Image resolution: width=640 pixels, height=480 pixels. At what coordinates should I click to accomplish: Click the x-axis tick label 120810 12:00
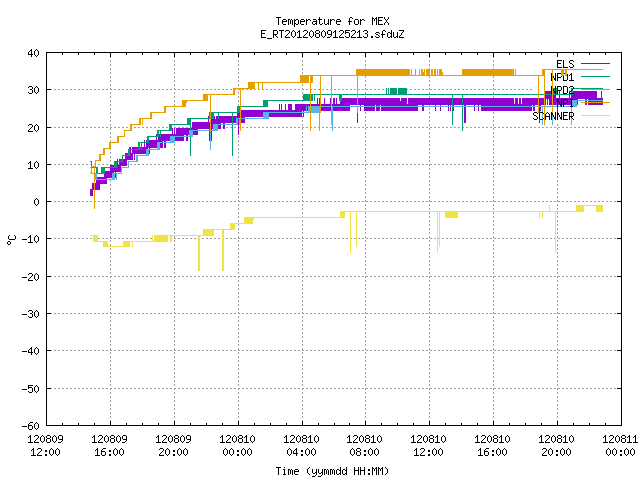429,446
